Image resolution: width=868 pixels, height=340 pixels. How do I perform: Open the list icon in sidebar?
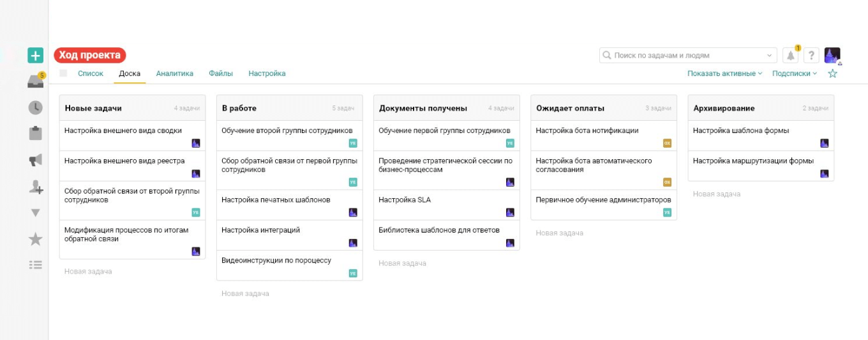click(35, 265)
